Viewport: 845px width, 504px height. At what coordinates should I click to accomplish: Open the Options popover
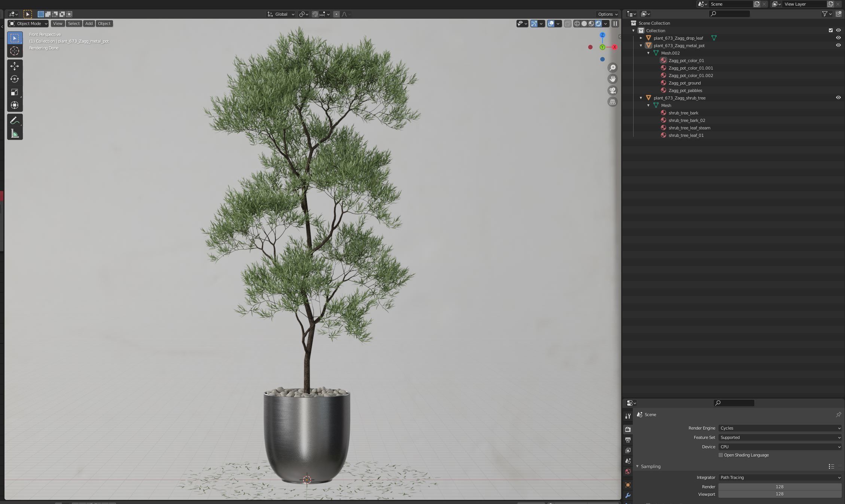(x=607, y=14)
